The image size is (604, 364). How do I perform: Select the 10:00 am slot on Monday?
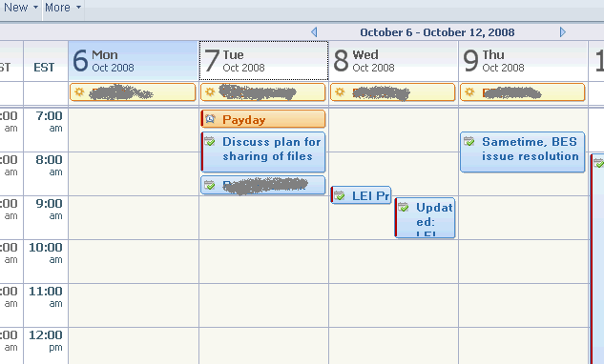[134, 262]
